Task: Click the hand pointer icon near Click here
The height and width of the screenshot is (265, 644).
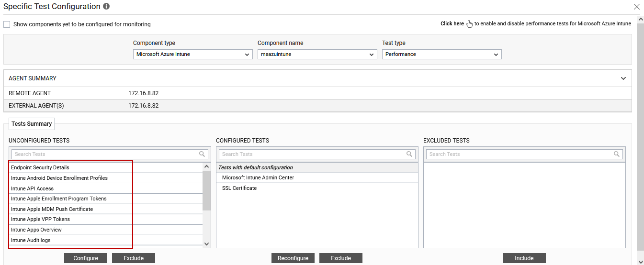Action: 469,24
